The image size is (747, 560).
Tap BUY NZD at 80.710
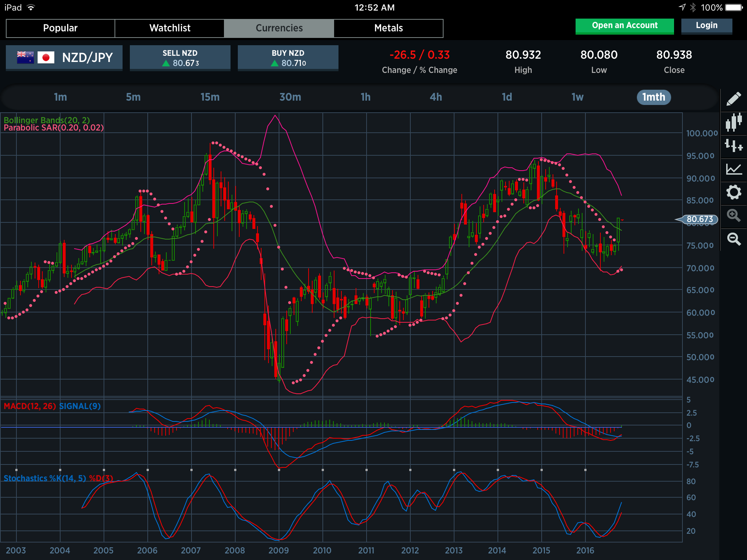coord(288,58)
